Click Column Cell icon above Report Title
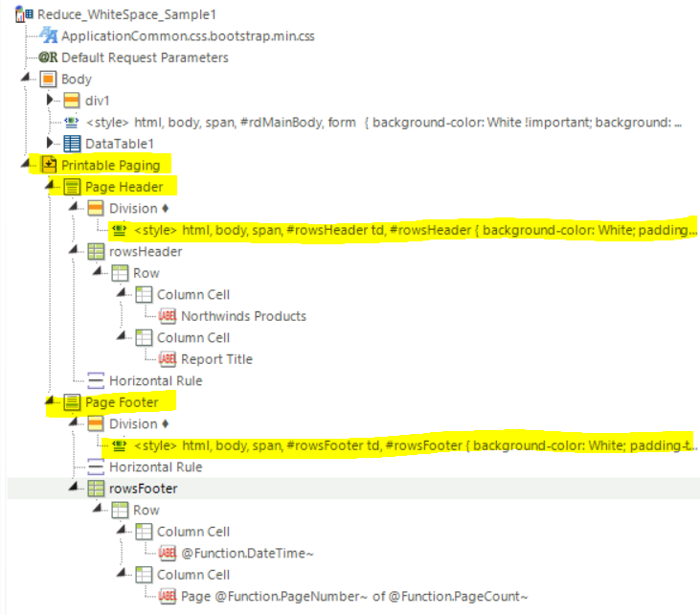 144,337
